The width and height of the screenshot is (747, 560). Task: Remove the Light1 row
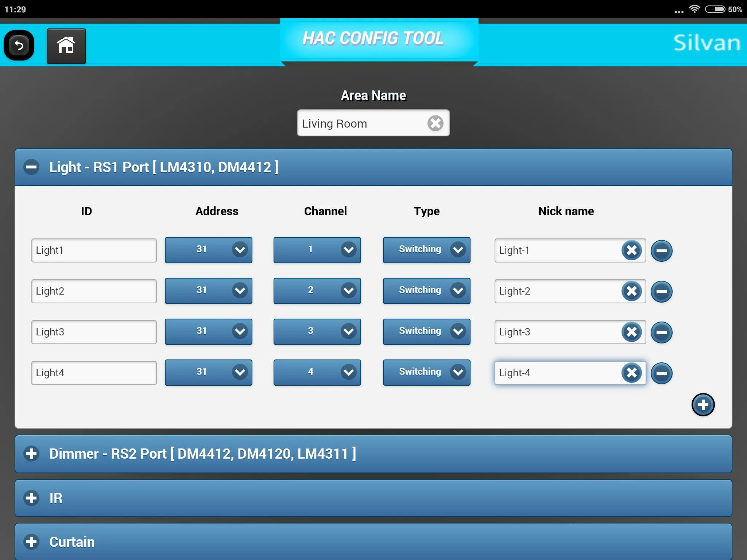click(x=661, y=250)
